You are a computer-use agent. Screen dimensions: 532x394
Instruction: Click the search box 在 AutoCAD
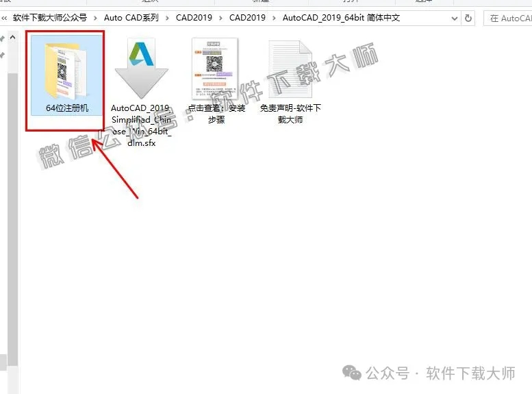click(x=507, y=19)
